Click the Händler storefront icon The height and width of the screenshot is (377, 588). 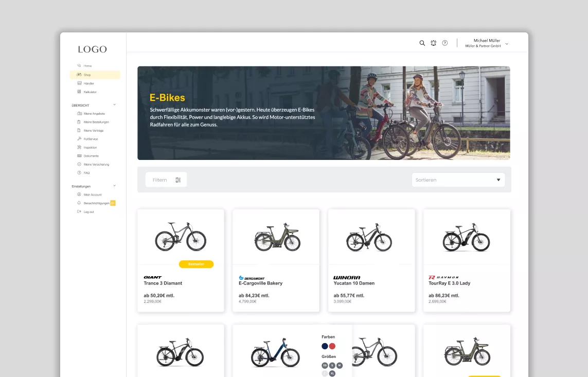79,83
